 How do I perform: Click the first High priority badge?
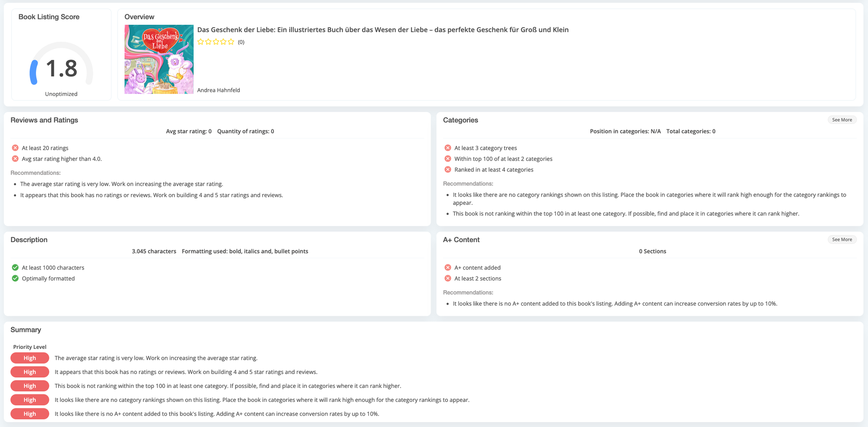point(30,358)
